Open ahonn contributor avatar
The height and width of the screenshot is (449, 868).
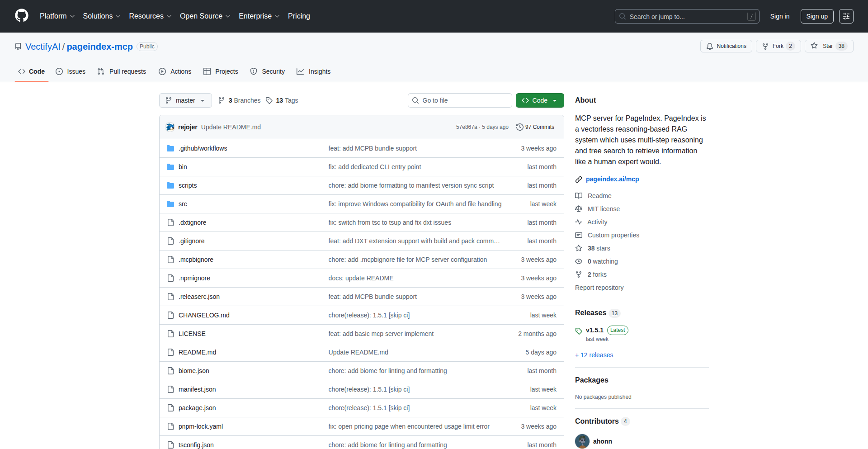coord(582,441)
